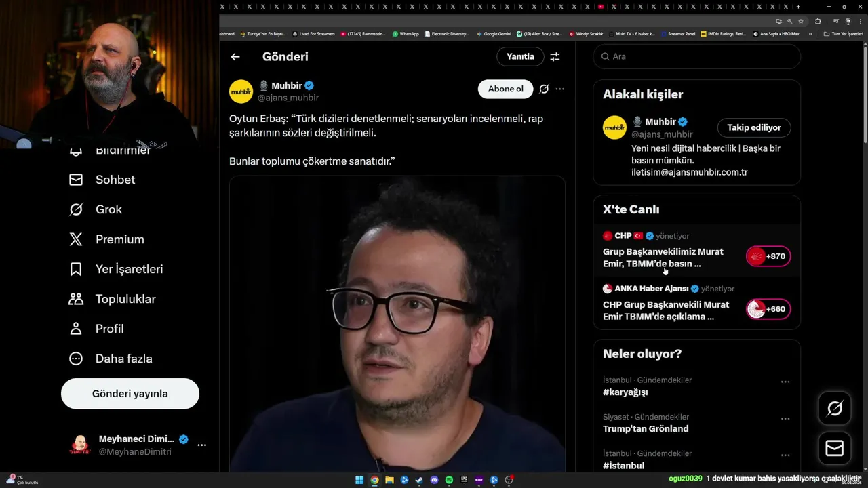The image size is (868, 488).
Task: Open ANKA live title CHP Grup Başkanvekili
Action: 666,310
